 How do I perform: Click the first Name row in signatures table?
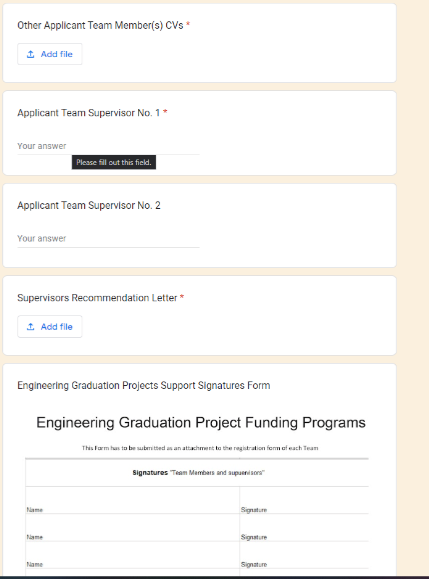pyautogui.click(x=133, y=500)
